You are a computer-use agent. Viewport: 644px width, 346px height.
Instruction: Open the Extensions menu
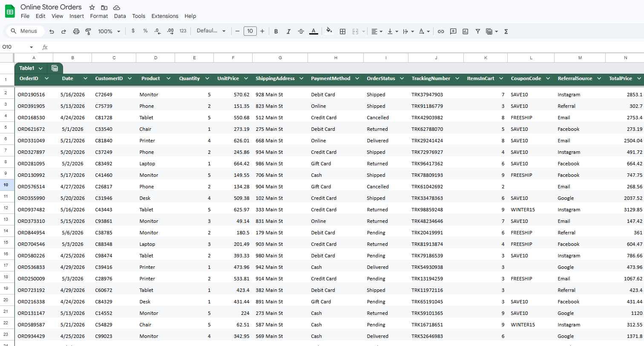point(165,16)
